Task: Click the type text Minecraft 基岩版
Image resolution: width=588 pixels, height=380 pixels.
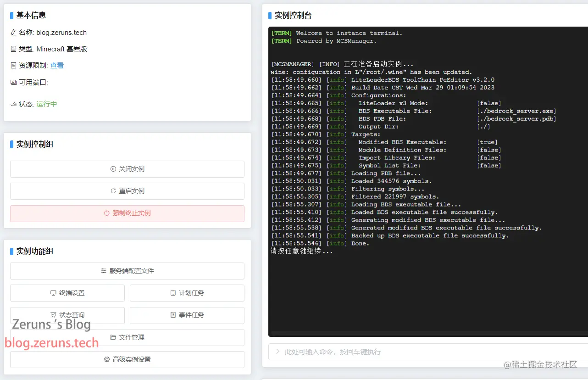Action: [x=62, y=49]
